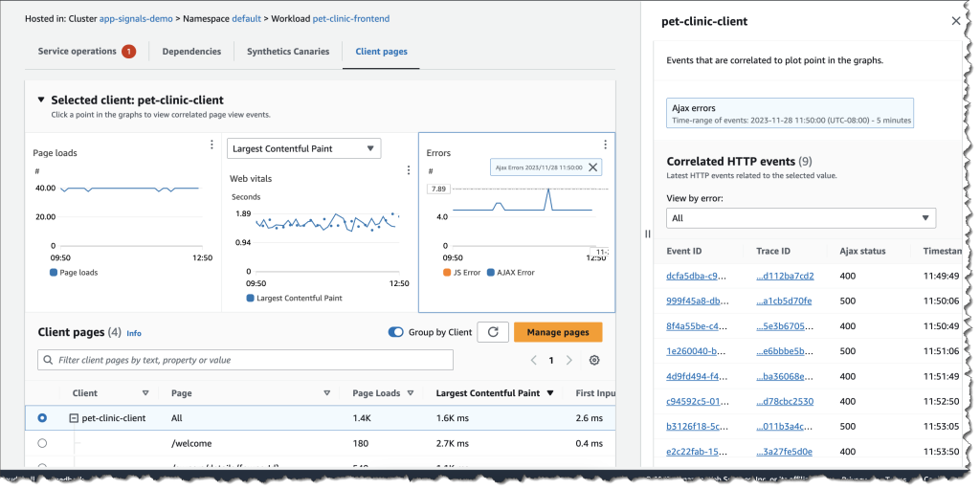Close the pet-clinic-client side panel
Image resolution: width=980 pixels, height=490 pixels.
(x=955, y=20)
